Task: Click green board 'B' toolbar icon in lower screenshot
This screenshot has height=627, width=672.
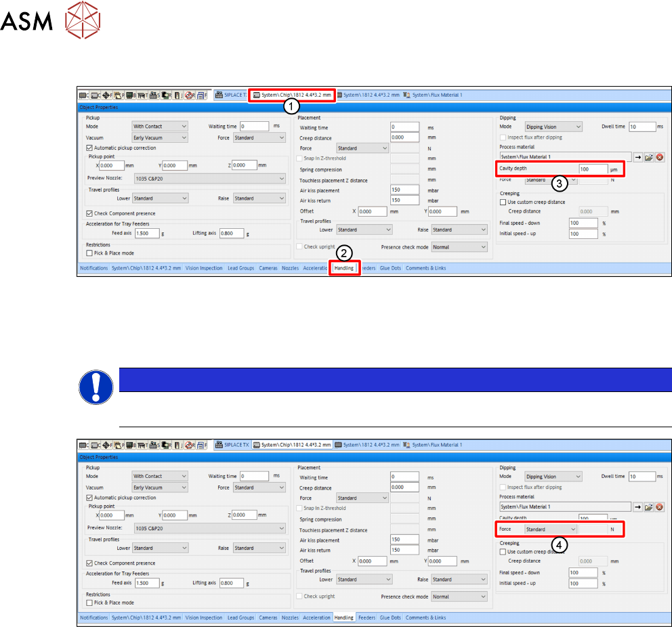Action: [x=130, y=445]
